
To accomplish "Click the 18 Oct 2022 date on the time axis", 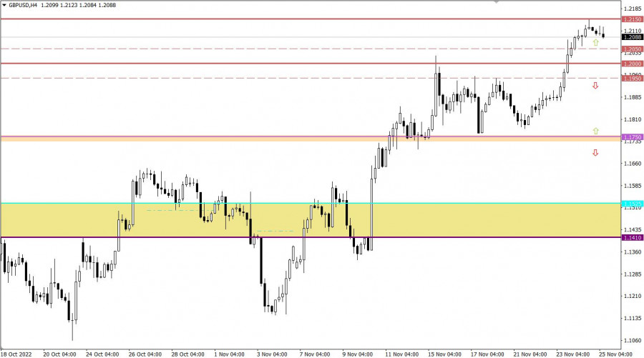I will coord(16,354).
